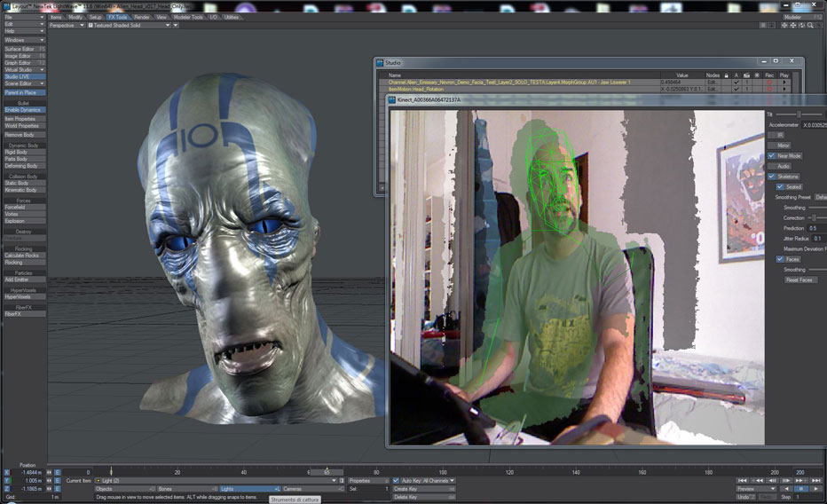Adjust the Kinect Tilt slider handle

799,114
